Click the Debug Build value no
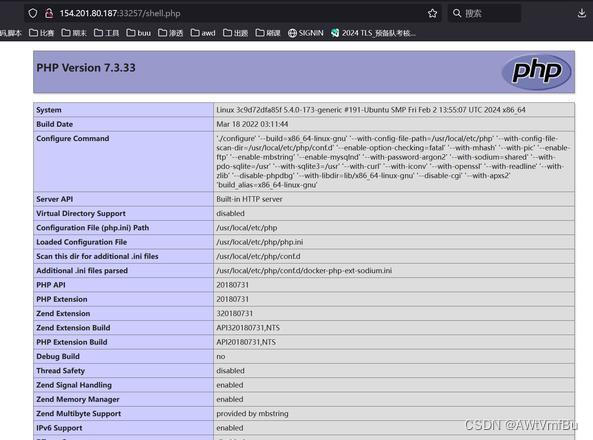The image size is (593, 440). 221,356
